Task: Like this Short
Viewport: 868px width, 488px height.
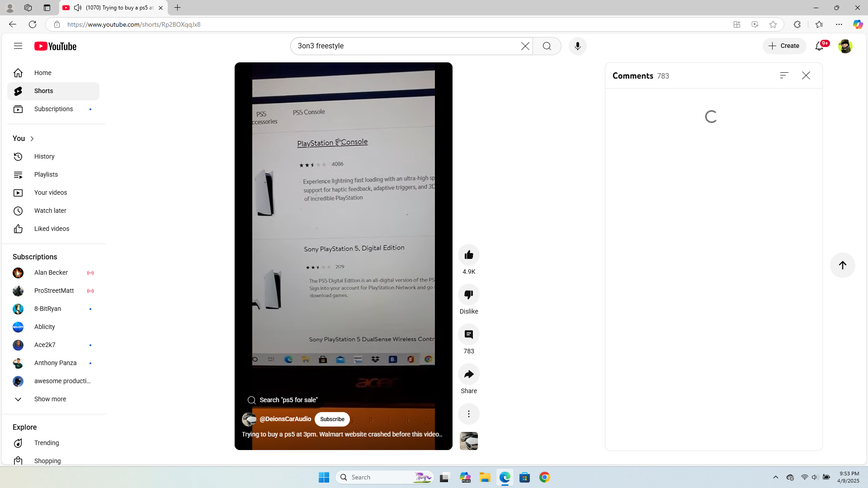Action: [469, 255]
